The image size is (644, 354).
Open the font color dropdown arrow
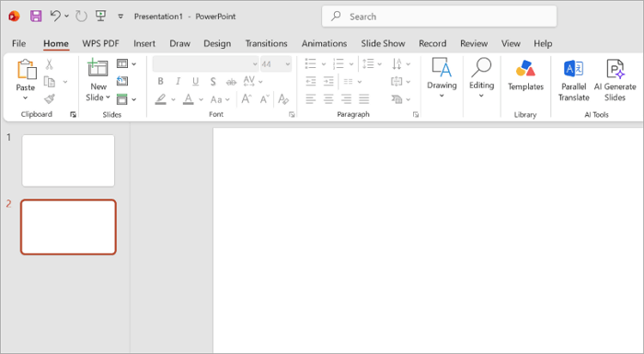coord(201,99)
